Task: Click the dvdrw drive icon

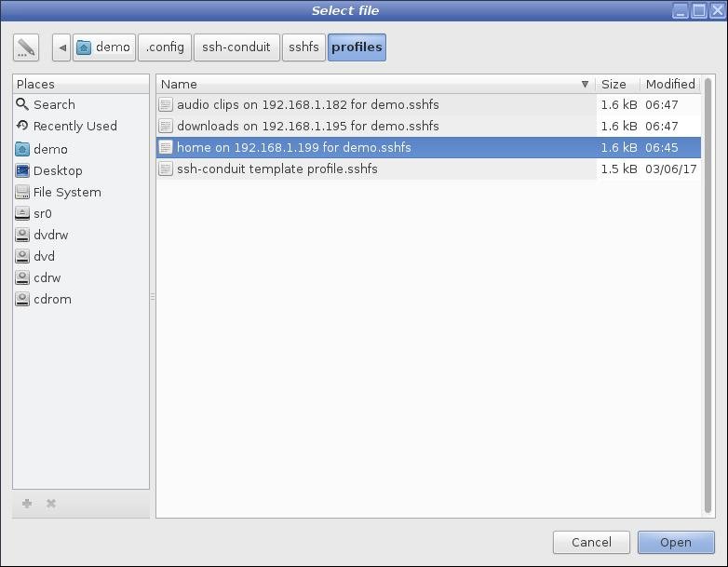Action: tap(21, 235)
